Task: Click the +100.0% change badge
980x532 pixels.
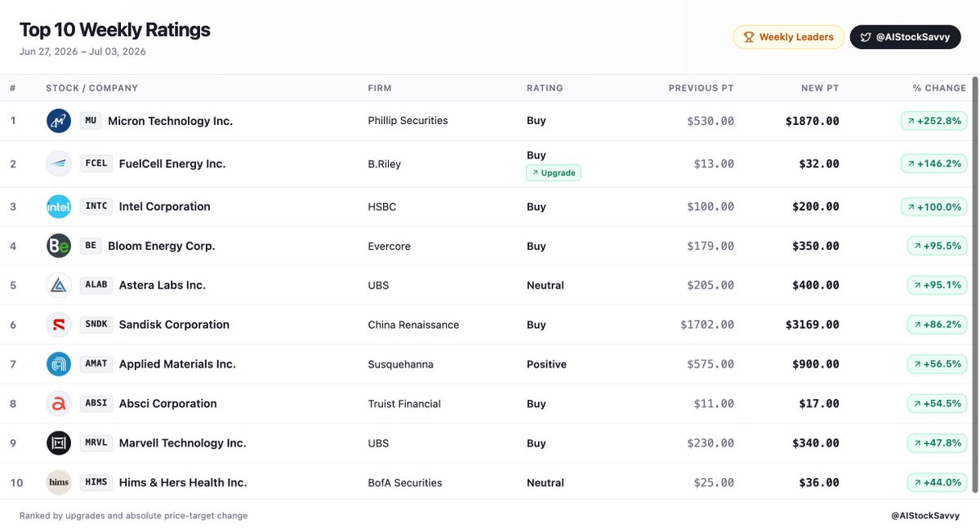Action: 933,206
